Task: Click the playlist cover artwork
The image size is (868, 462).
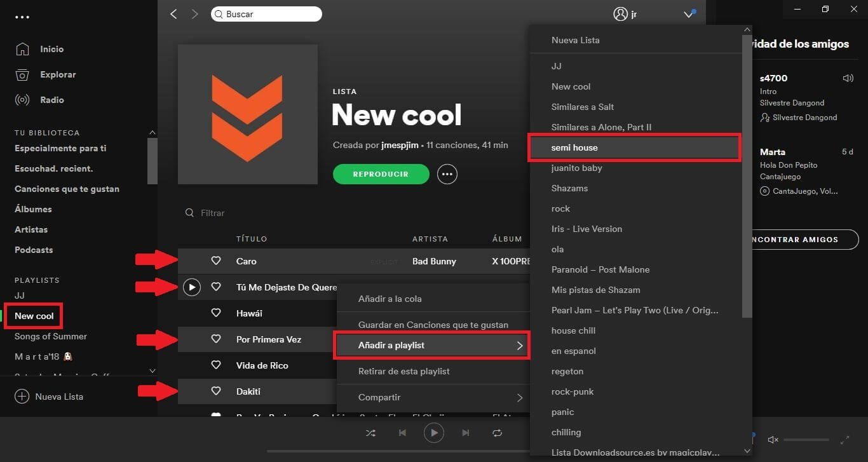Action: (x=248, y=114)
